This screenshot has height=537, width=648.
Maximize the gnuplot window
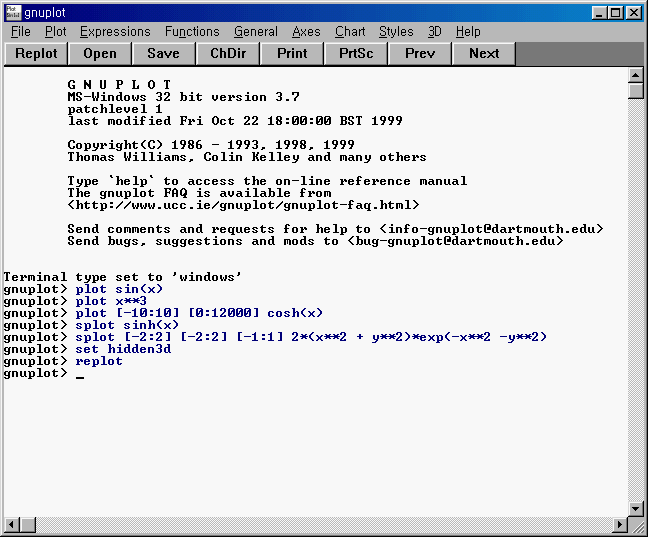pos(615,13)
